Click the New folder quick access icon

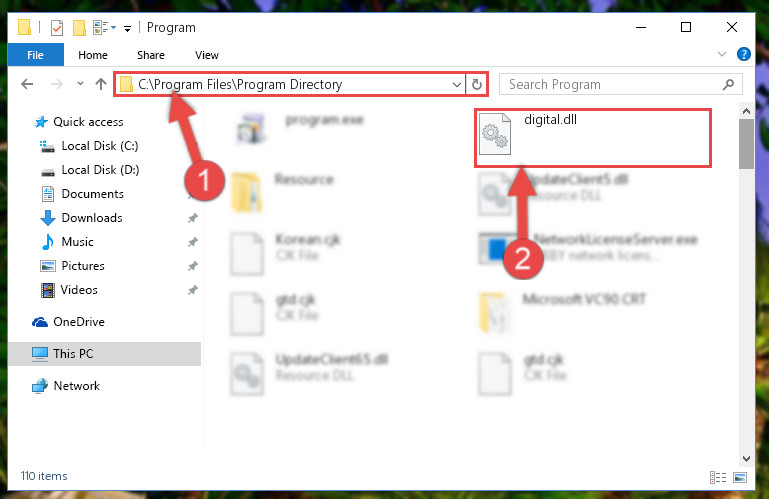[x=79, y=27]
